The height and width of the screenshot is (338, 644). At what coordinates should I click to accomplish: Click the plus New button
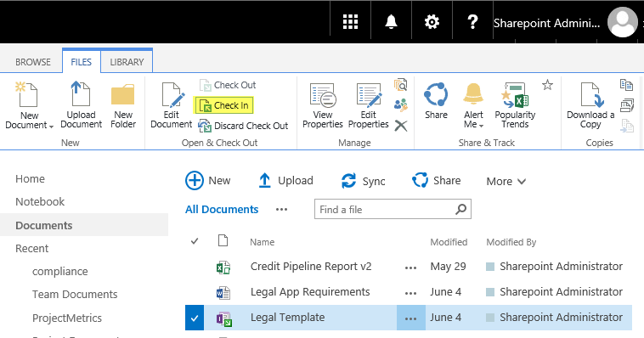(x=208, y=180)
